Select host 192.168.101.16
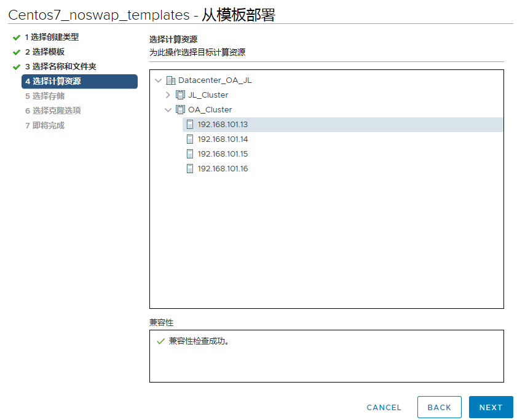Image resolution: width=517 pixels, height=420 pixels. click(223, 169)
